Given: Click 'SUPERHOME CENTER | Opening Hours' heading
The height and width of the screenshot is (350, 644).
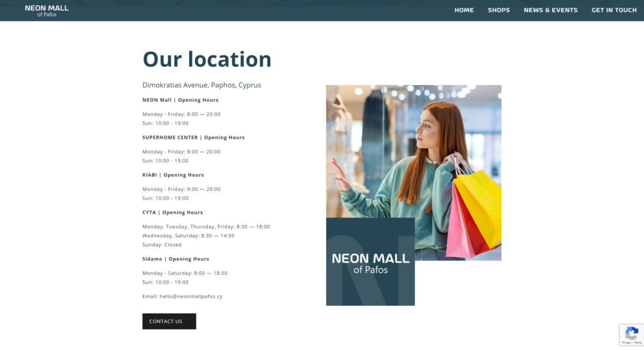Looking at the screenshot, I should (x=193, y=137).
